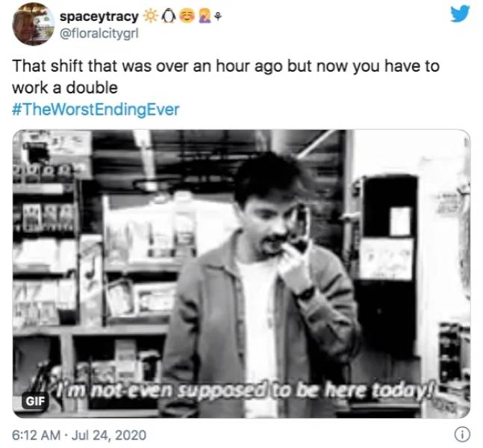The height and width of the screenshot is (448, 483).
Task: Click the GIF badge on the media
Action: [x=35, y=401]
